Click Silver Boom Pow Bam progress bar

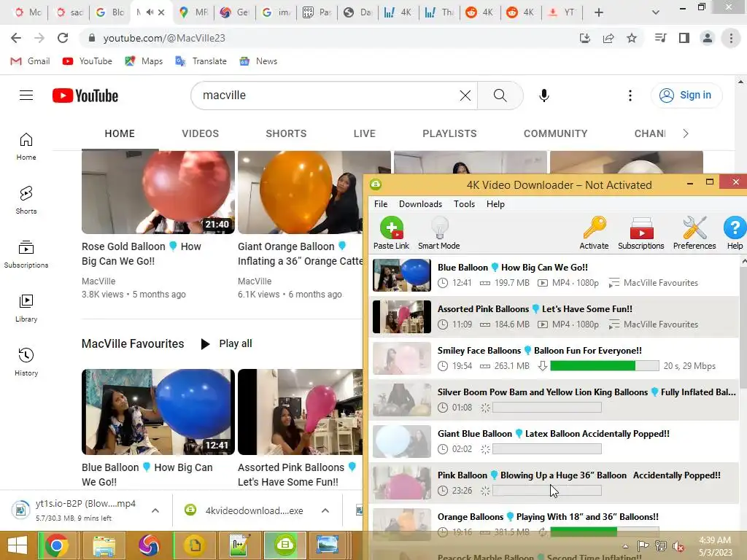[547, 408]
